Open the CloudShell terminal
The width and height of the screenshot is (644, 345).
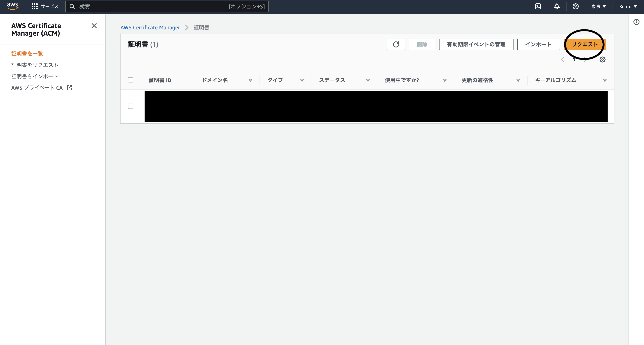pyautogui.click(x=538, y=7)
